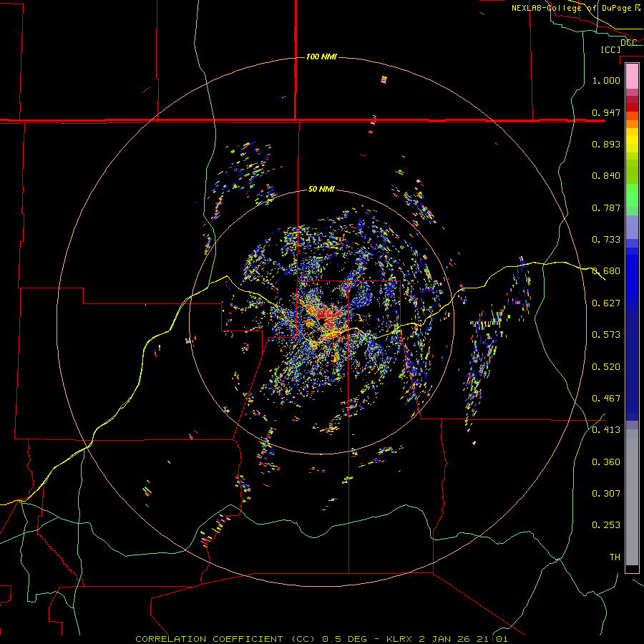The height and width of the screenshot is (644, 644).
Task: Click the 0.520 scale label
Action: pos(606,367)
